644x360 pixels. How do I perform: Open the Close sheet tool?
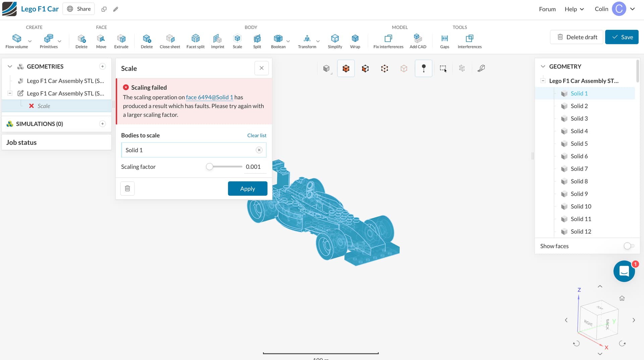170,41
